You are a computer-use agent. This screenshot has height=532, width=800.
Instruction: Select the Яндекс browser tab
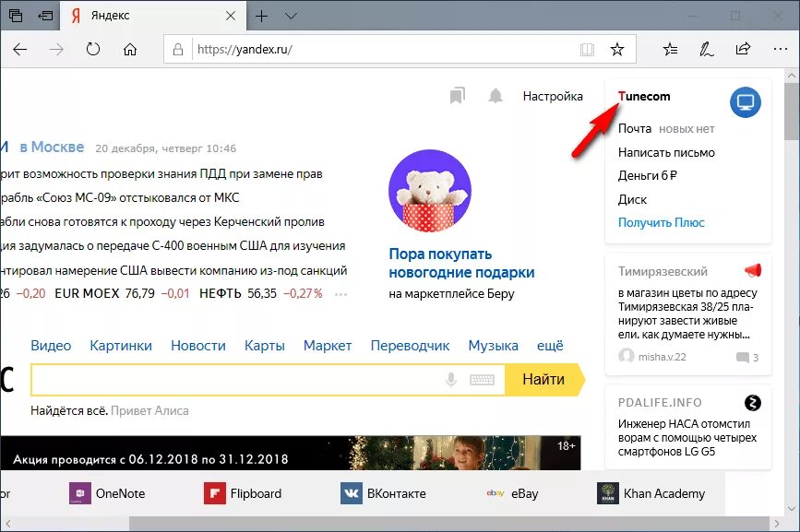coord(153,16)
